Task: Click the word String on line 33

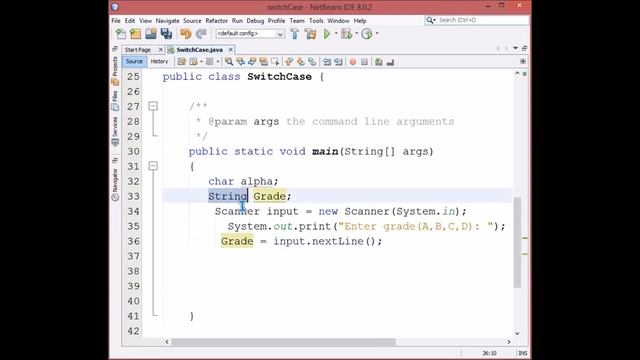Action: click(228, 196)
